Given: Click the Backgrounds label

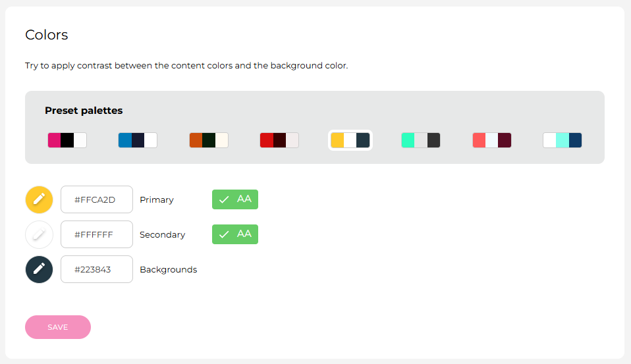Looking at the screenshot, I should point(168,269).
